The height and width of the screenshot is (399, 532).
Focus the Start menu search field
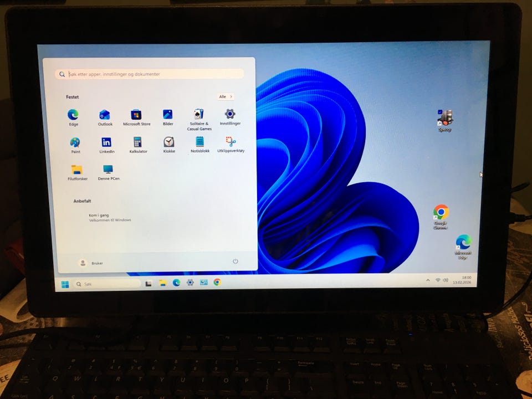tap(149, 74)
